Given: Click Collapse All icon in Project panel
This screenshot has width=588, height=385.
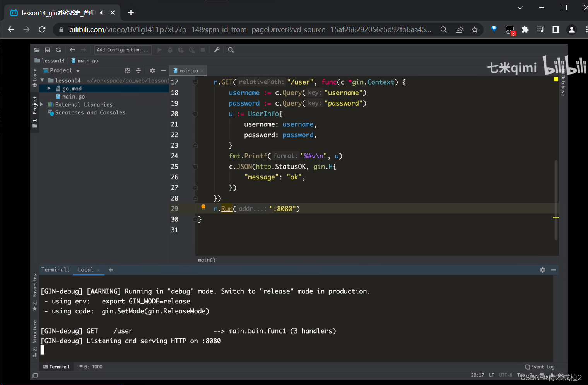Looking at the screenshot, I should (x=138, y=71).
